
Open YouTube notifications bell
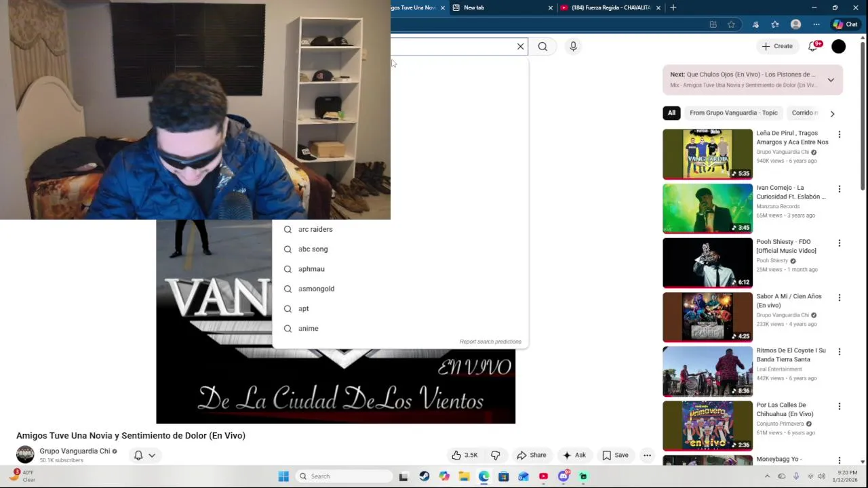(814, 46)
